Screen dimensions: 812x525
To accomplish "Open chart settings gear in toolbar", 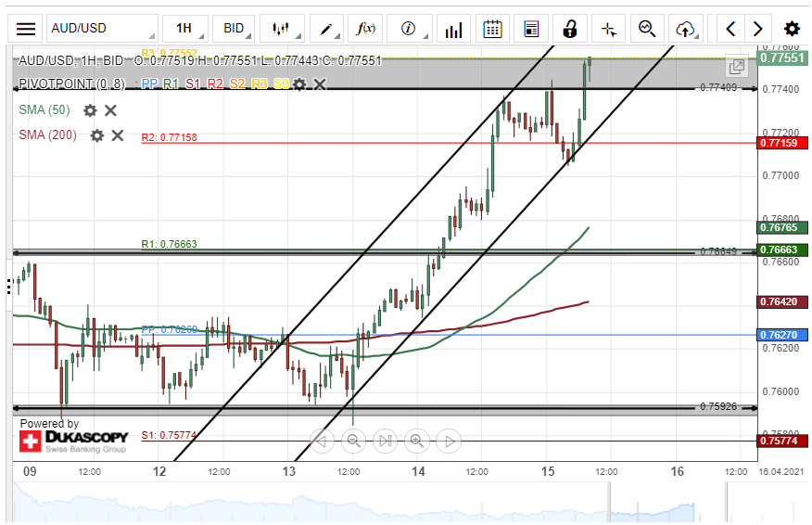I will pyautogui.click(x=792, y=29).
